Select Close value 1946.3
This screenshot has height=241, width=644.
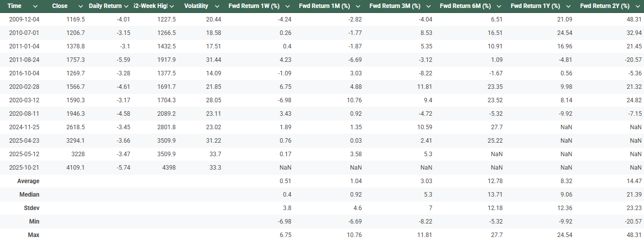pyautogui.click(x=75, y=114)
